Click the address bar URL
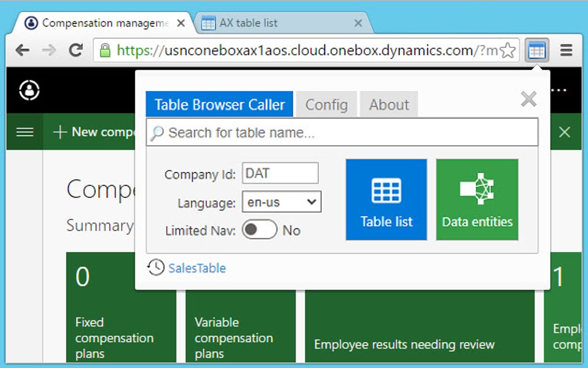Screen dimensions: 588x368 click(307, 50)
